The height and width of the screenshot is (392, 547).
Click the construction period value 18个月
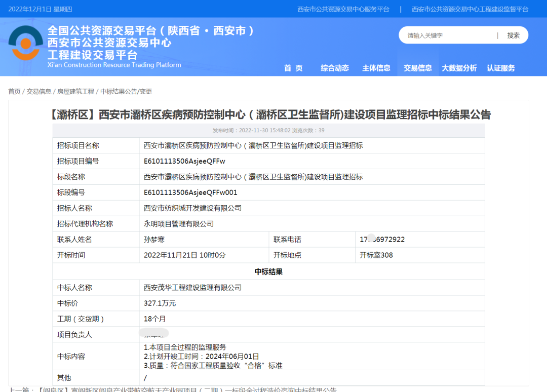click(x=154, y=319)
